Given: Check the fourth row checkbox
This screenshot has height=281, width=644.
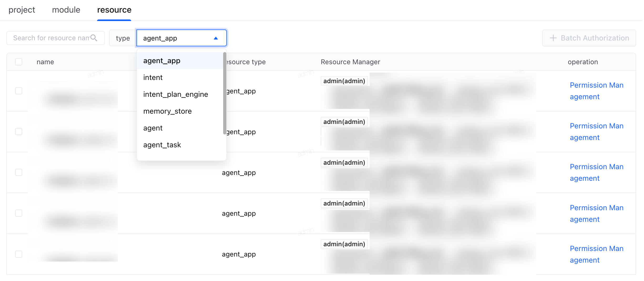Looking at the screenshot, I should click(x=19, y=213).
